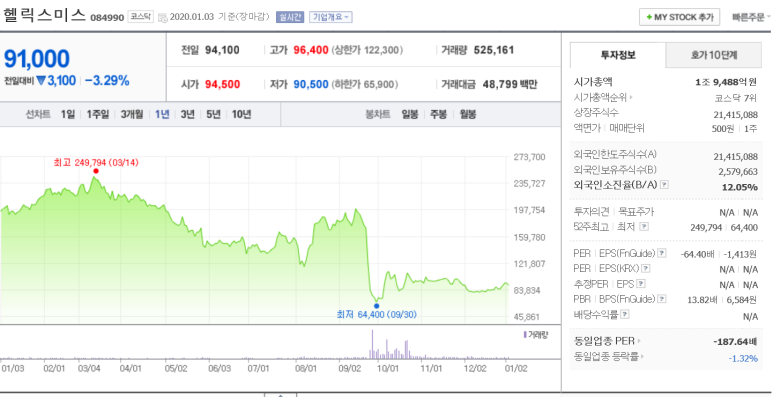Viewport: 773px width, 397px height.
Task: Toggle the 실시간 real-time badge
Action: 290,17
